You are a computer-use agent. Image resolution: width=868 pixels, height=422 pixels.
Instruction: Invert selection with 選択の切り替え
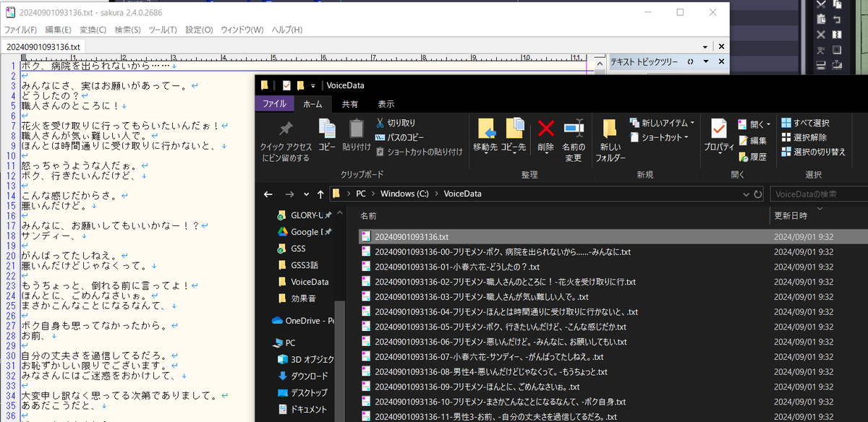tap(813, 152)
